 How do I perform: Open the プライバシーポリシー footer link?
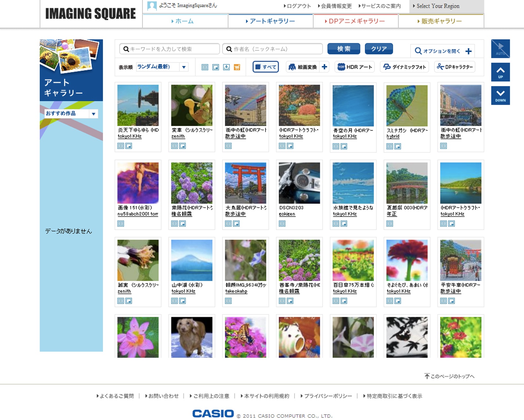click(x=326, y=396)
